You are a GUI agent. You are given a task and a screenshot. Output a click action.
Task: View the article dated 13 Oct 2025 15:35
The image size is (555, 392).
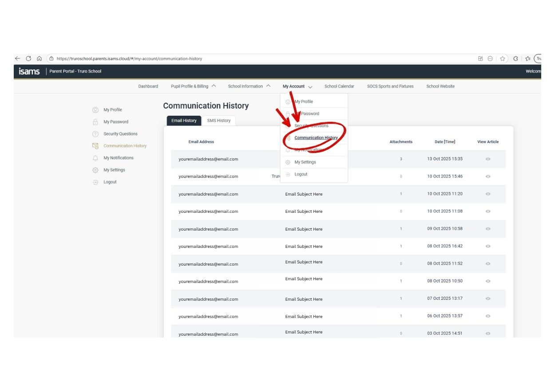point(488,159)
